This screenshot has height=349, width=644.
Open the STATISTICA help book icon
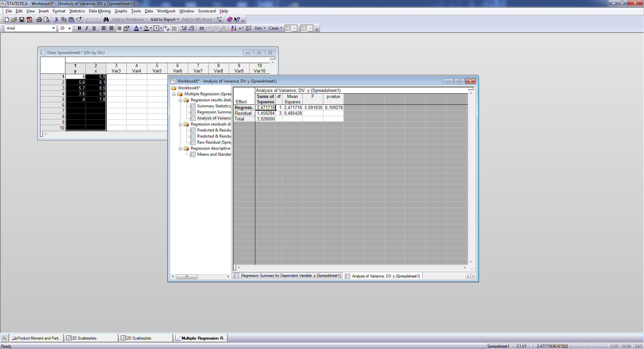click(x=230, y=19)
